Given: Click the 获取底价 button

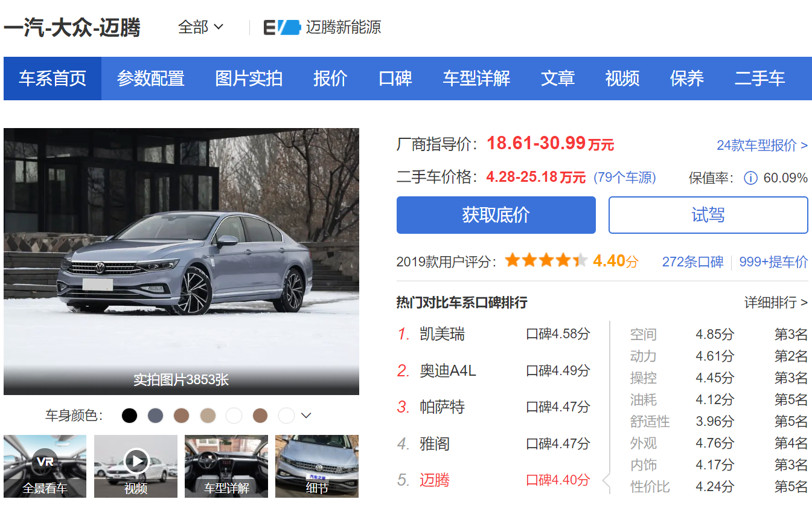Looking at the screenshot, I should point(496,215).
